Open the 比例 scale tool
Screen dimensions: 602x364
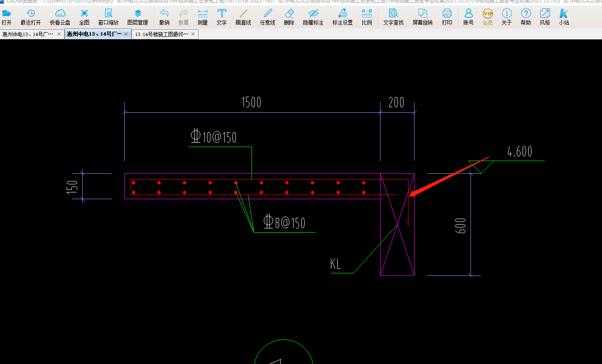367,17
